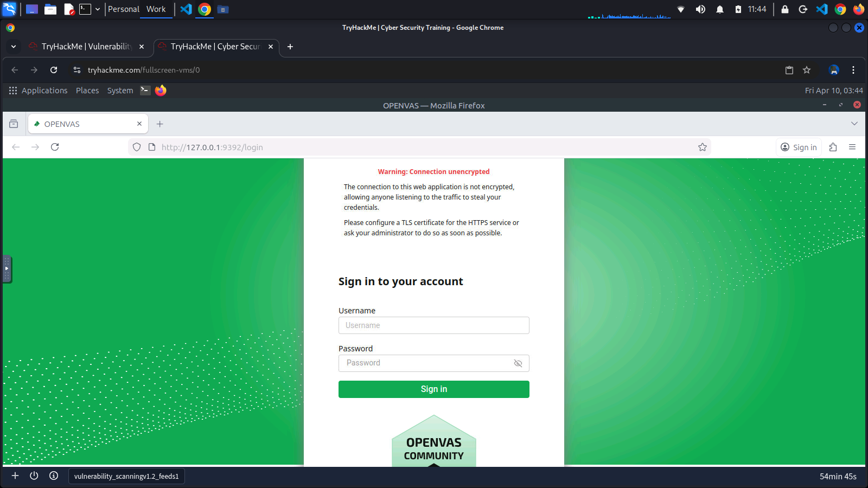Click the power icon in the bottom bar
This screenshot has width=868, height=488.
(x=34, y=476)
